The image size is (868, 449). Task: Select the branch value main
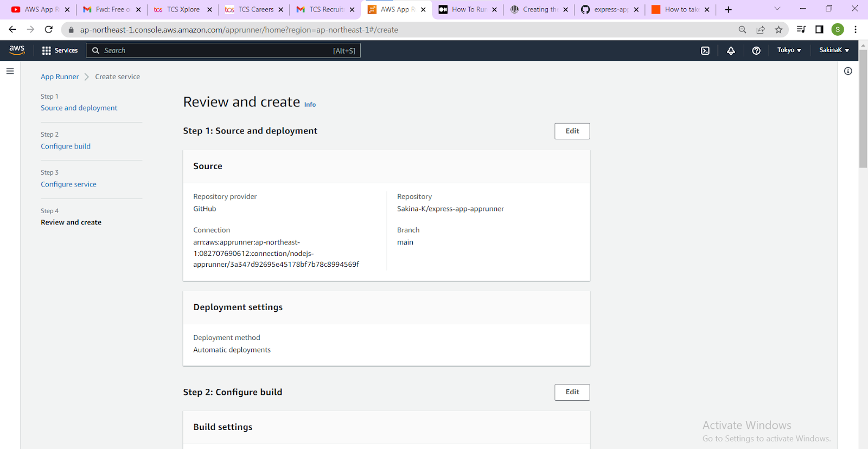click(x=405, y=242)
